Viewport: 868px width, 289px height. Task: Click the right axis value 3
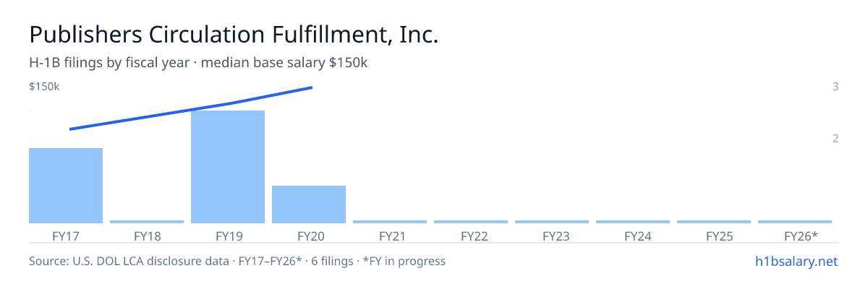pyautogui.click(x=835, y=87)
